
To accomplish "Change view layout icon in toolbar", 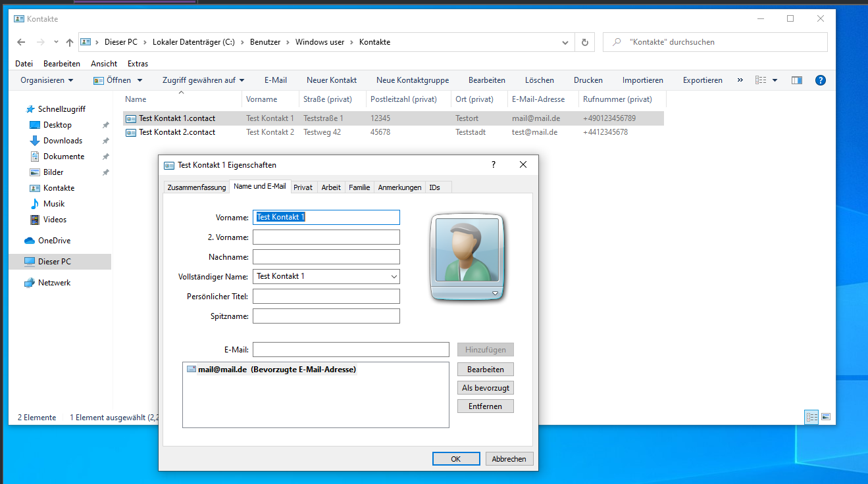I will [x=761, y=80].
